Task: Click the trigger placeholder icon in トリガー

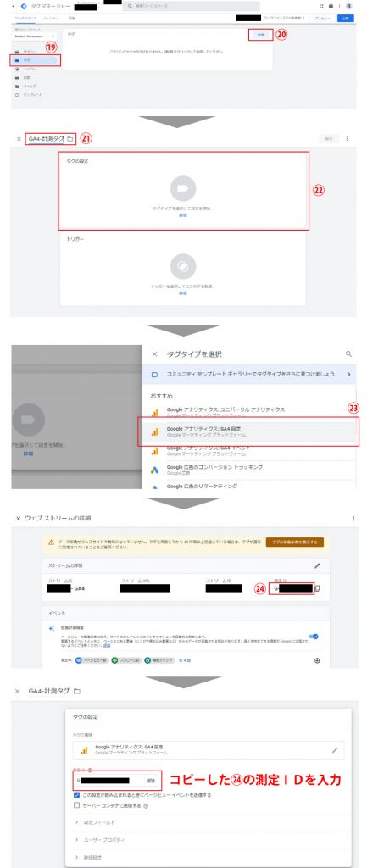Action: (x=183, y=267)
